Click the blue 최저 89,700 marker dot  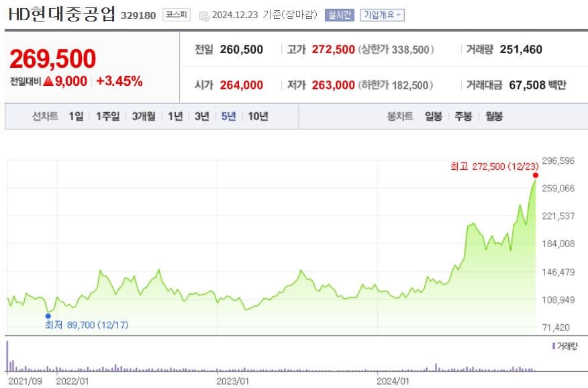click(47, 315)
